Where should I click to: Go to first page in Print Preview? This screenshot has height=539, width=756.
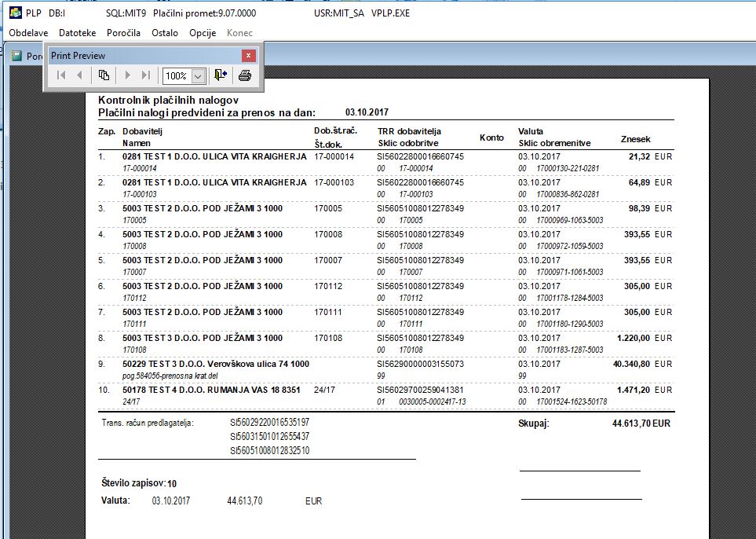[x=61, y=75]
